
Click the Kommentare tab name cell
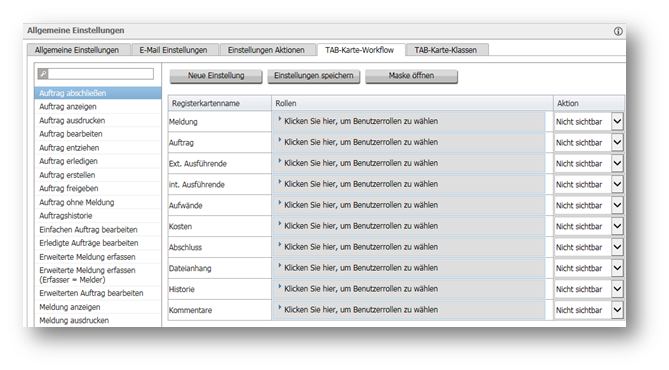click(x=220, y=310)
